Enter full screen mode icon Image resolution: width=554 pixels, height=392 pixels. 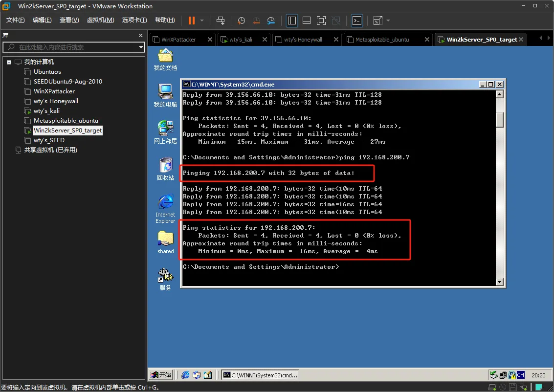[x=321, y=21]
